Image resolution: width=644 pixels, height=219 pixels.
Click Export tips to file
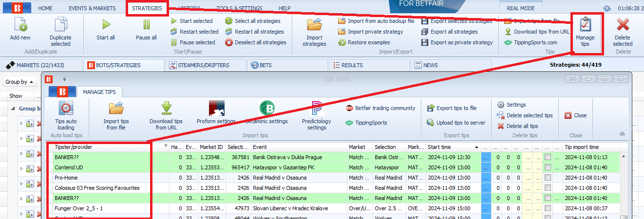coord(452,108)
